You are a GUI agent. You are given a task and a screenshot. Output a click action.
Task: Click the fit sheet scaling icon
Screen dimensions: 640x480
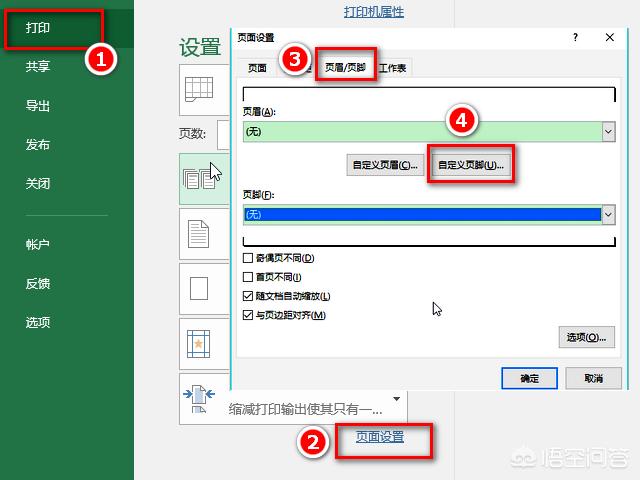(x=199, y=399)
